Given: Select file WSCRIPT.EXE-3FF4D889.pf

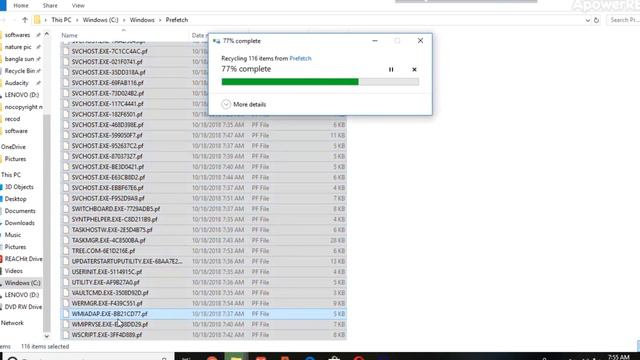Looking at the screenshot, I should (x=107, y=335).
